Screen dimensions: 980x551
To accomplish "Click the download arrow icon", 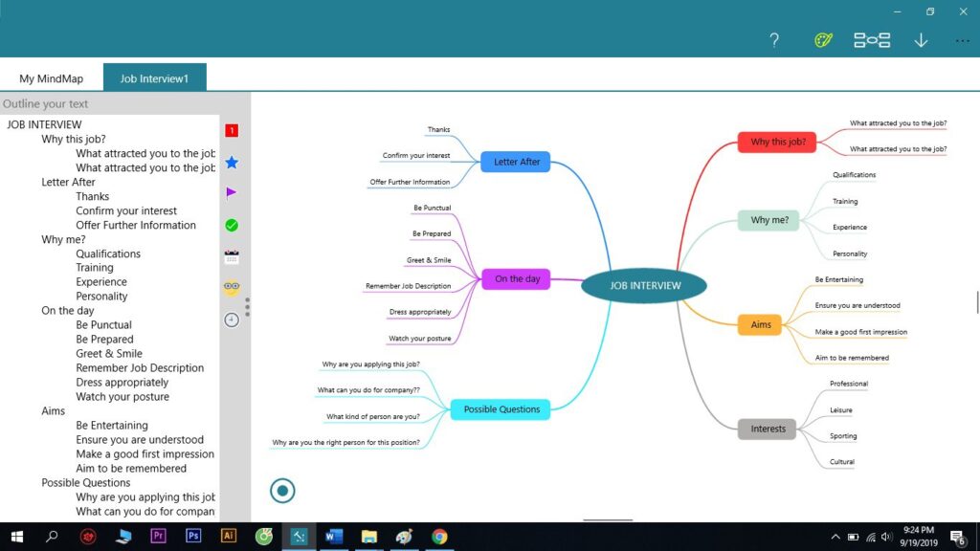I will point(921,40).
